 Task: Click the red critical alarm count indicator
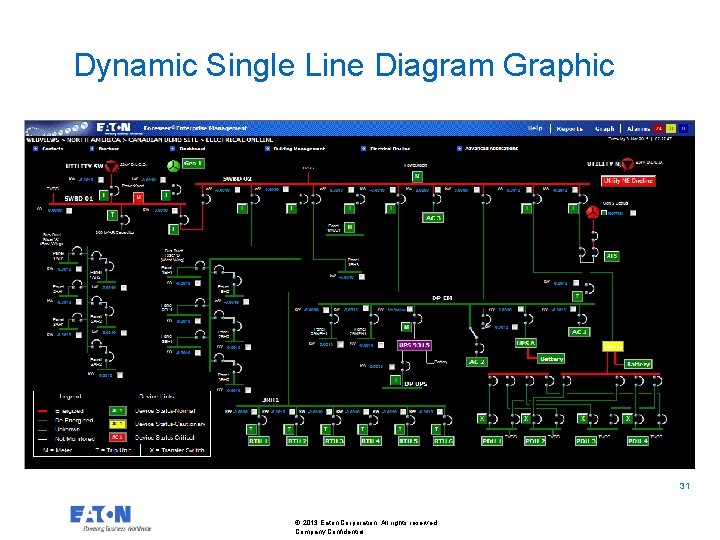pyautogui.click(x=659, y=129)
